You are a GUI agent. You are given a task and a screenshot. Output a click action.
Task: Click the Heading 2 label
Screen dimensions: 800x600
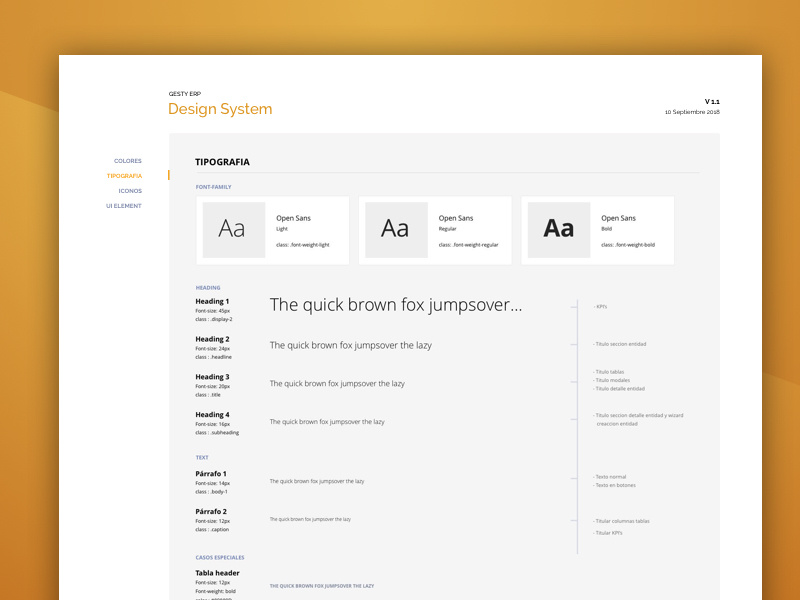[x=212, y=339]
